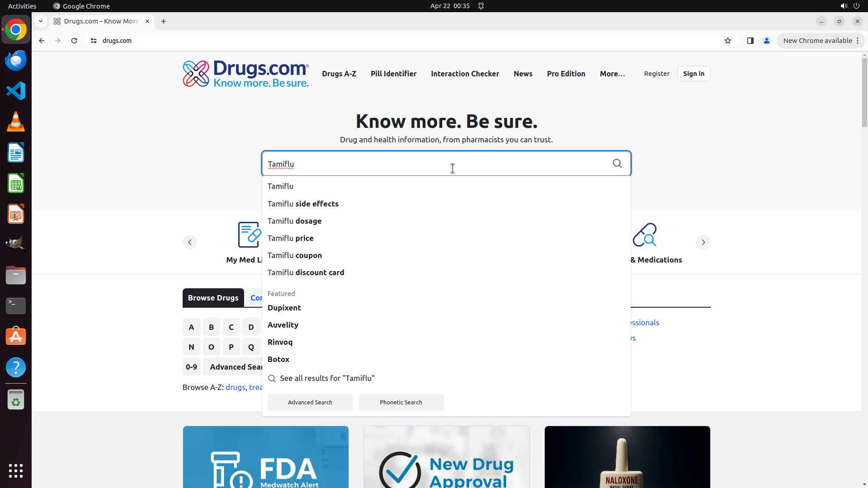This screenshot has height=488, width=868.
Task: Select the Browse Drugs tab
Action: pos(213,298)
